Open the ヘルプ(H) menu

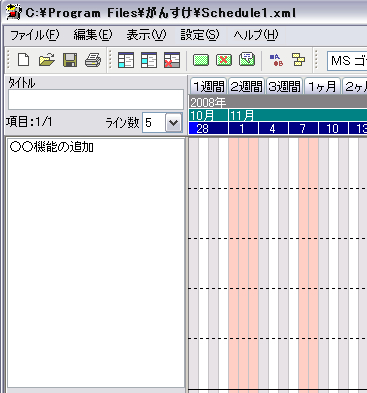click(256, 35)
